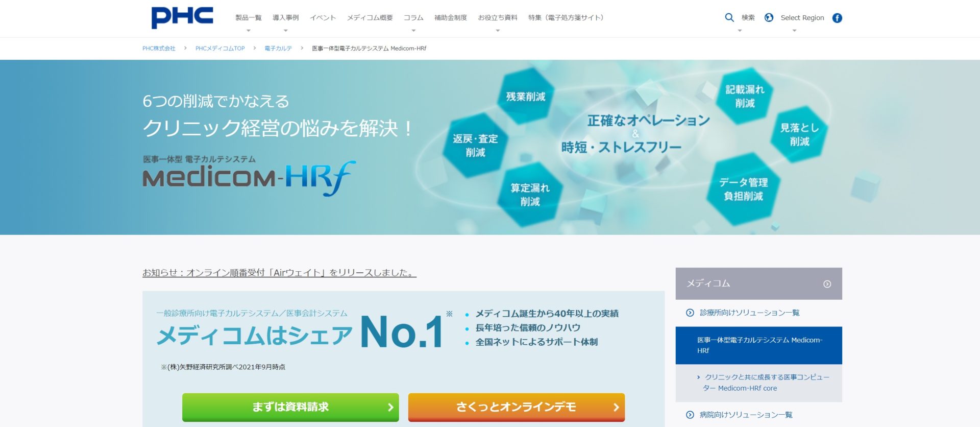Click 医事一体型電子カルテシステム Medicom-HRf breadcrumb text
Screen dimensions: 980x427
click(x=369, y=49)
